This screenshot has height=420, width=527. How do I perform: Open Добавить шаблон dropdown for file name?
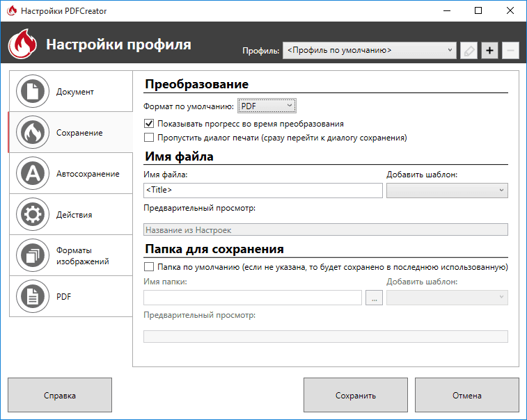tap(447, 191)
